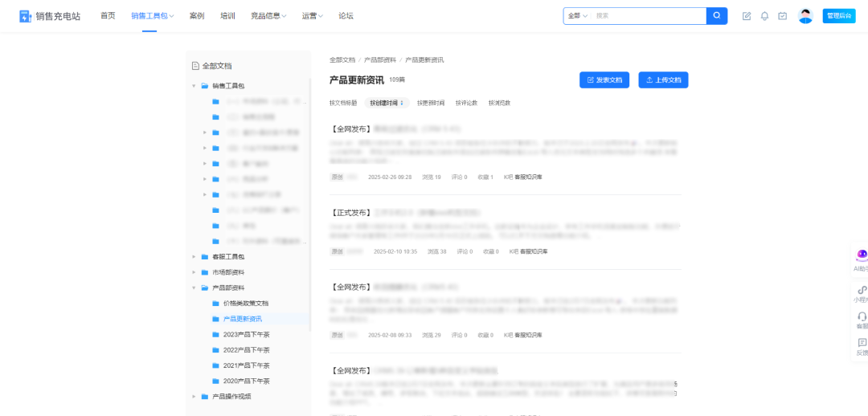Click 全部文档 breadcrumb link
The image size is (868, 416).
[x=342, y=59]
